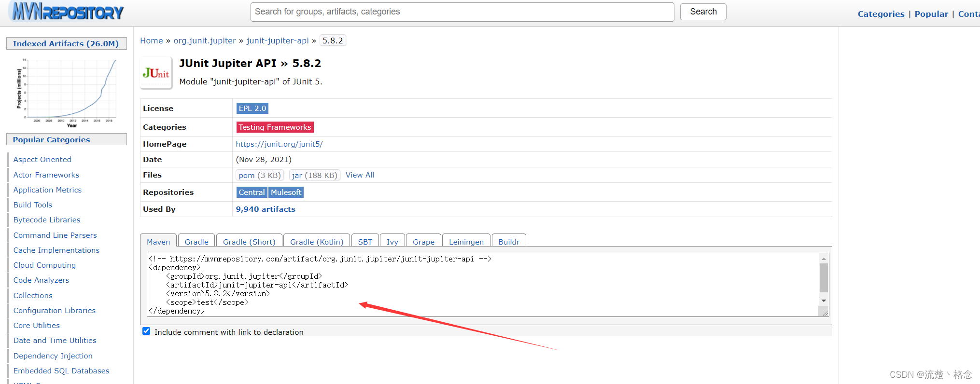The width and height of the screenshot is (980, 384).
Task: Open Categories in top navigation
Action: (x=881, y=14)
